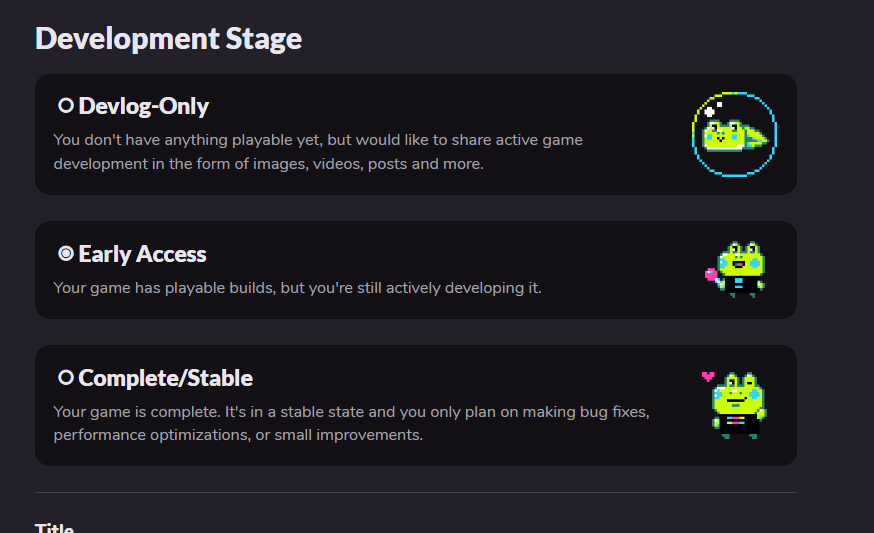Click the Development Stage heading

168,39
